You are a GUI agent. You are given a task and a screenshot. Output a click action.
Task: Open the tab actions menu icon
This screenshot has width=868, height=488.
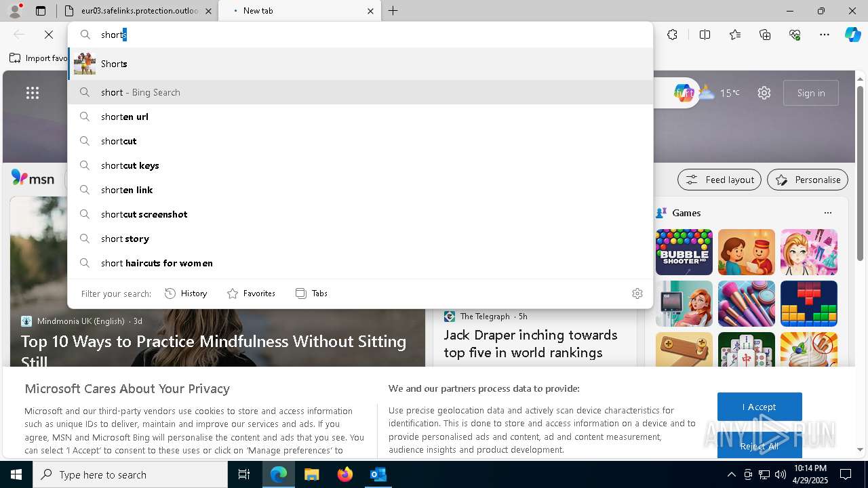coord(41,11)
